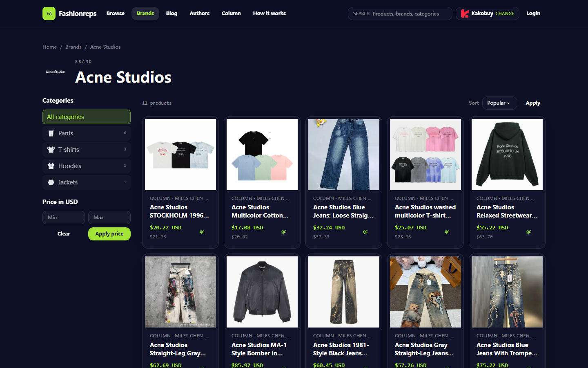Click the Pants category icon

coord(51,133)
